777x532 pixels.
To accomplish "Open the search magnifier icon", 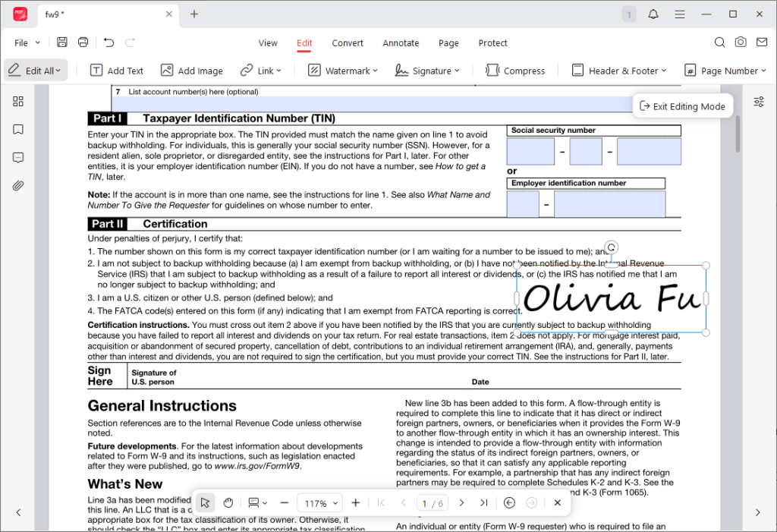I will pos(719,42).
